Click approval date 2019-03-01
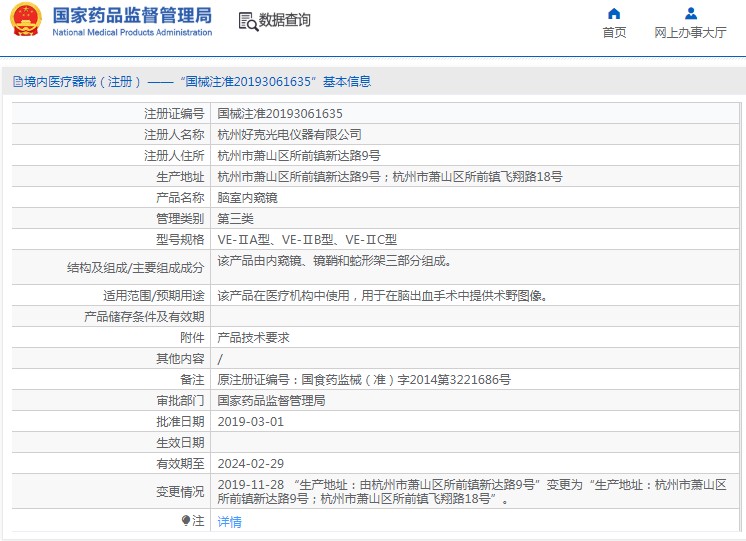Viewport: 746px width, 541px height. click(250, 422)
